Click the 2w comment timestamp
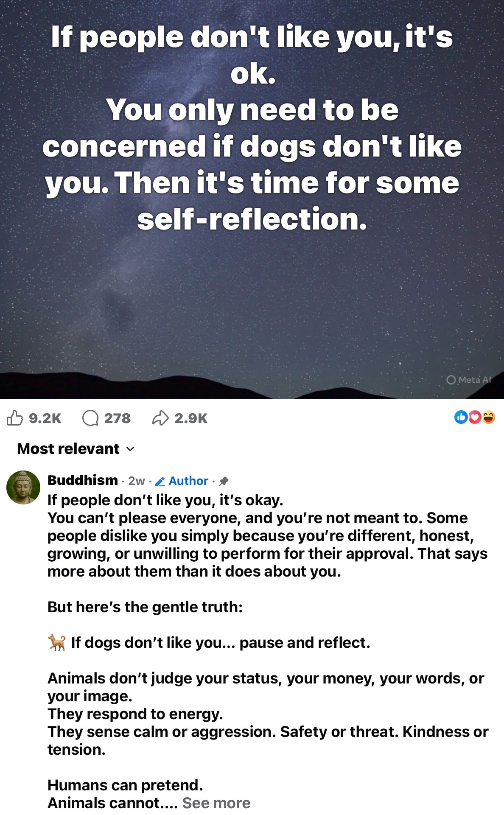The width and height of the screenshot is (504, 815). tap(137, 481)
